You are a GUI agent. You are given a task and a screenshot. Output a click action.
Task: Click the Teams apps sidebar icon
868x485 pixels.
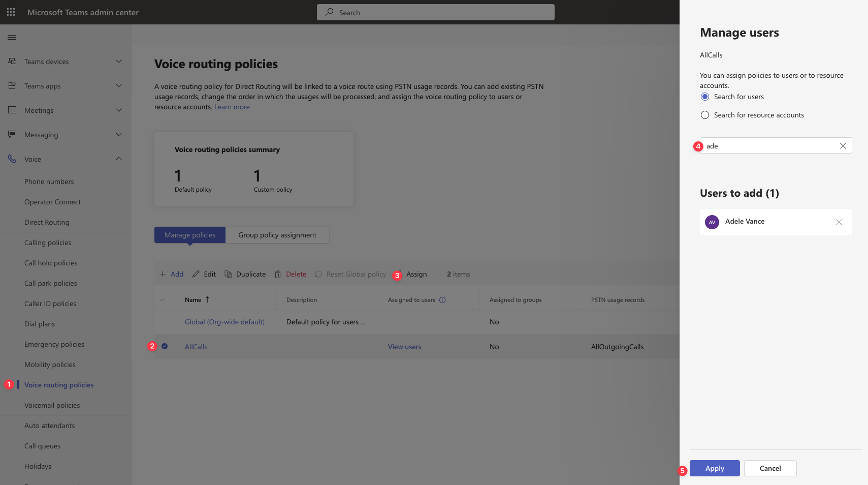[12, 85]
